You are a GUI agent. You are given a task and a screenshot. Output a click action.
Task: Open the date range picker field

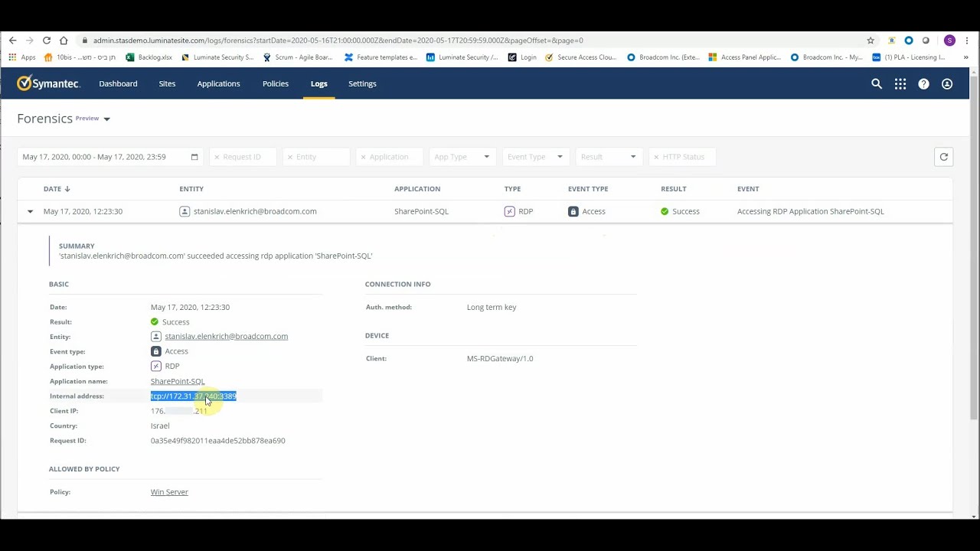tap(110, 157)
